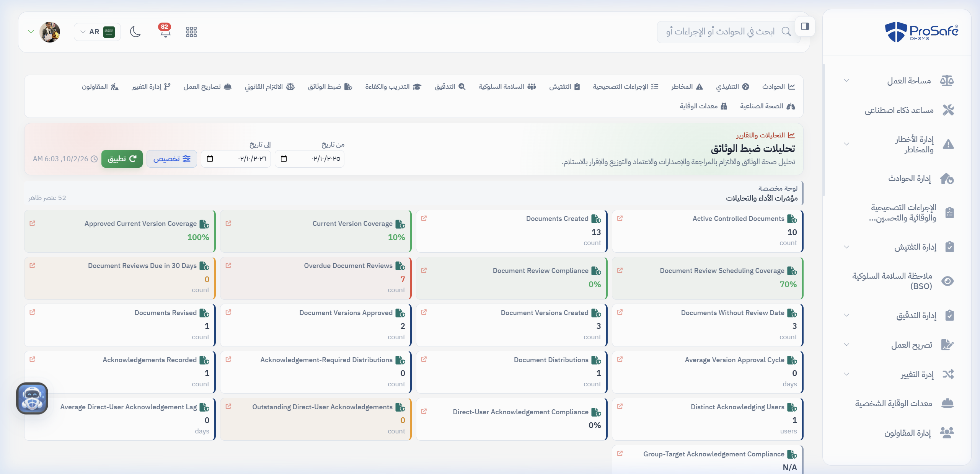
Task: Switch to the 'ضبط الوثائق' tab
Action: (330, 87)
